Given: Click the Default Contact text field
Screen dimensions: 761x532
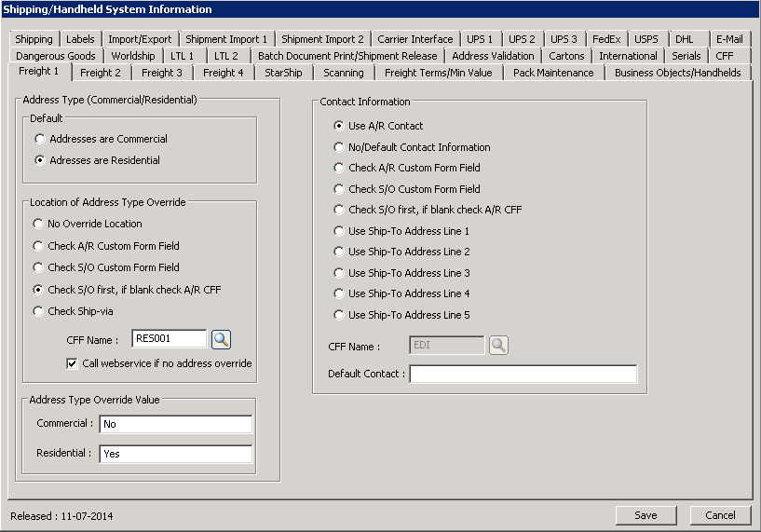Looking at the screenshot, I should pos(523,374).
